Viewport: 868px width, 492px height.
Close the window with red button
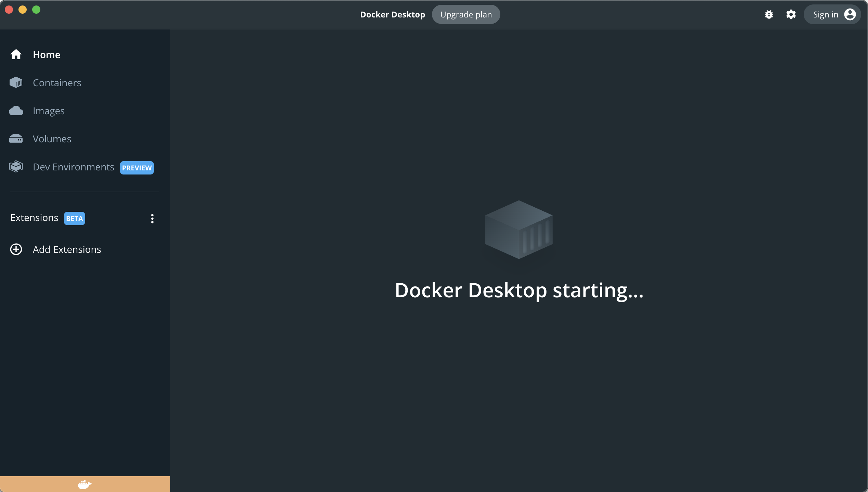[x=9, y=10]
